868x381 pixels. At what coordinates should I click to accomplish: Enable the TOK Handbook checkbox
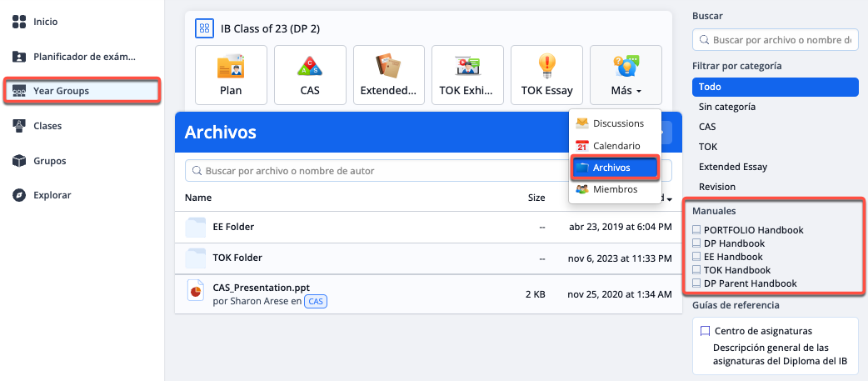(697, 270)
